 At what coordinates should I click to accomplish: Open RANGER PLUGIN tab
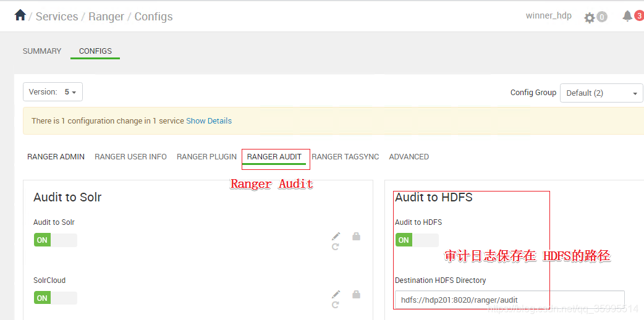tap(206, 156)
